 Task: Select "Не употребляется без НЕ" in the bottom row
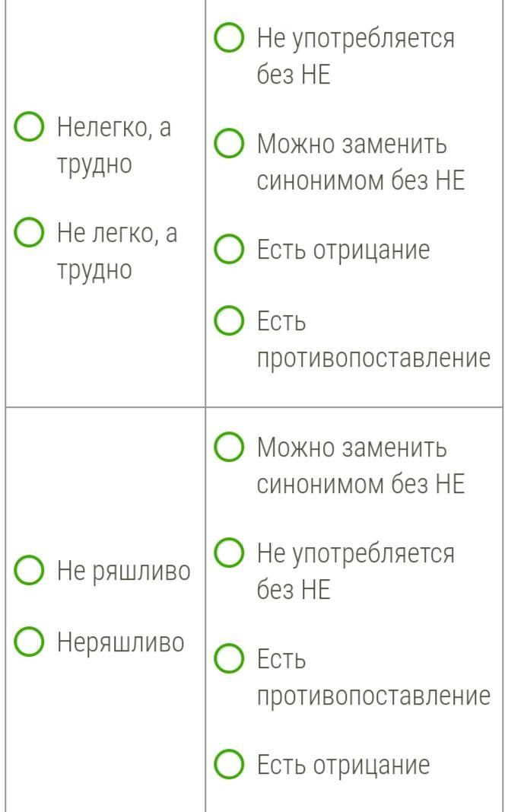228,553
